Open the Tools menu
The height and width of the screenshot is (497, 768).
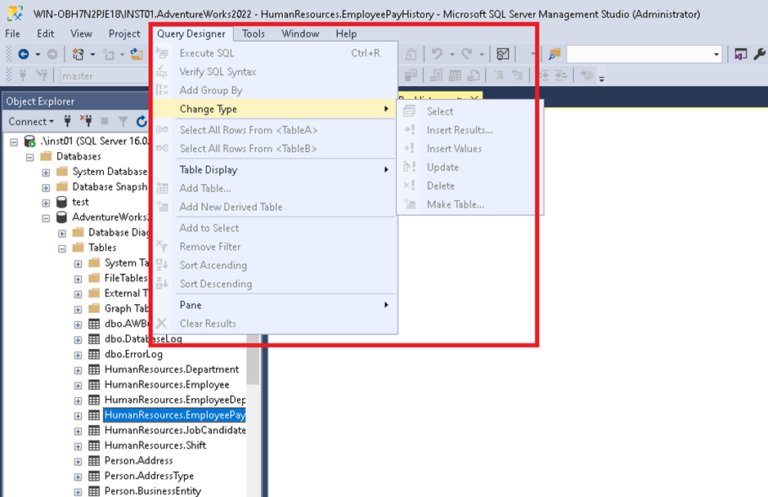click(253, 34)
